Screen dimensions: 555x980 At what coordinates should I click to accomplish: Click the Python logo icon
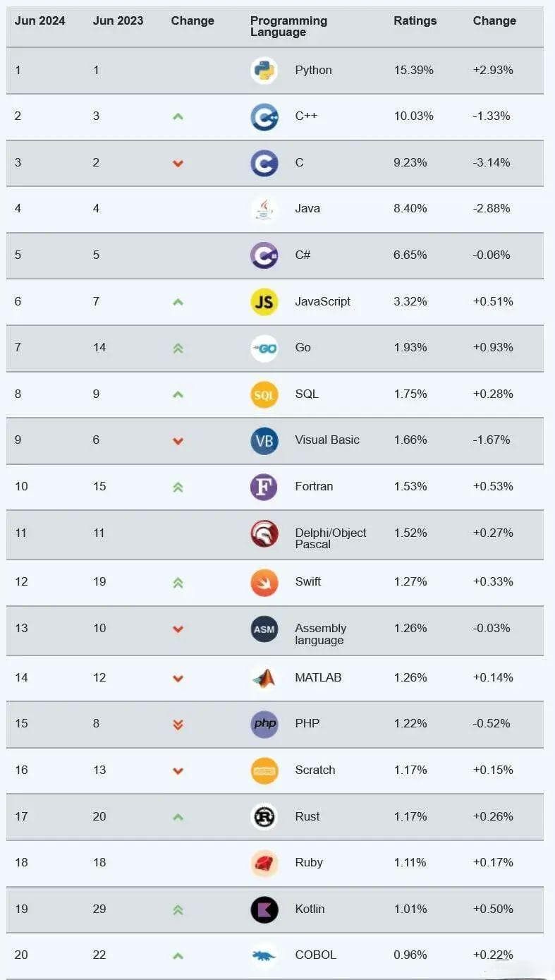264,71
